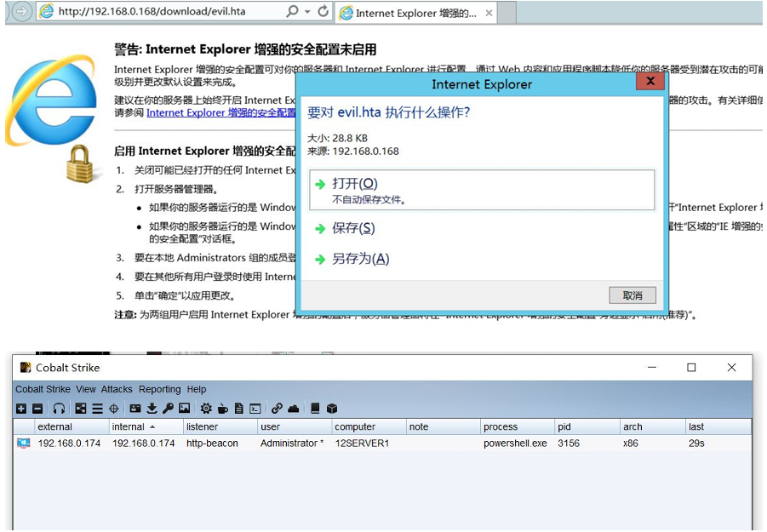767x532 pixels.
Task: Click the book help icon in Cobalt Strike
Action: pyautogui.click(x=315, y=409)
